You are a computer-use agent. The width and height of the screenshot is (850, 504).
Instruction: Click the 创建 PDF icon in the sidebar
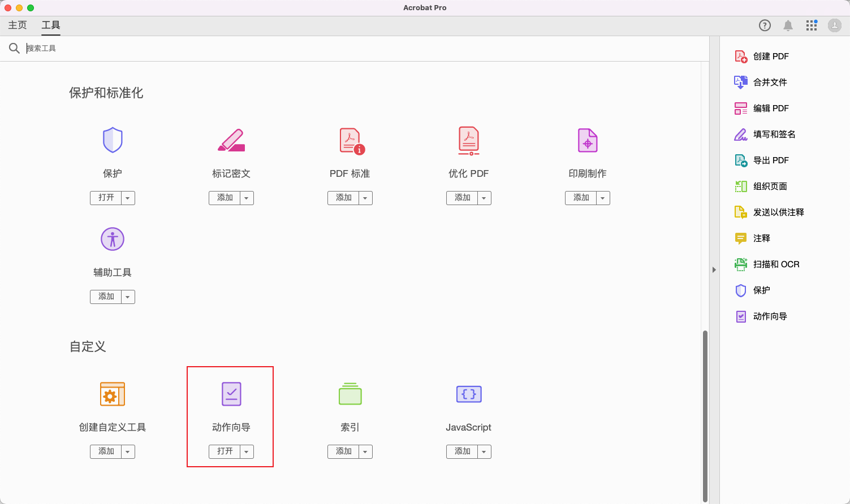741,57
